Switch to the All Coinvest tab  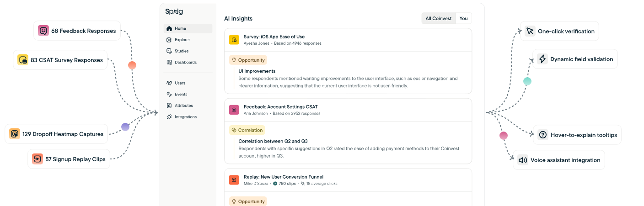point(439,18)
